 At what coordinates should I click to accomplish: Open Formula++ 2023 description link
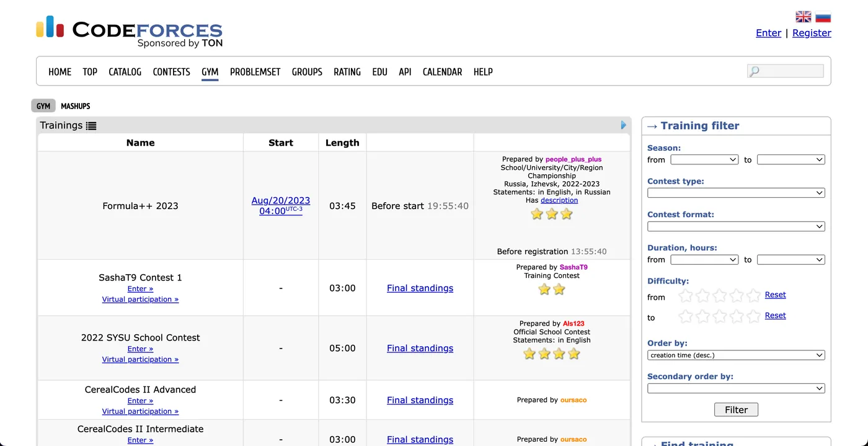559,200
